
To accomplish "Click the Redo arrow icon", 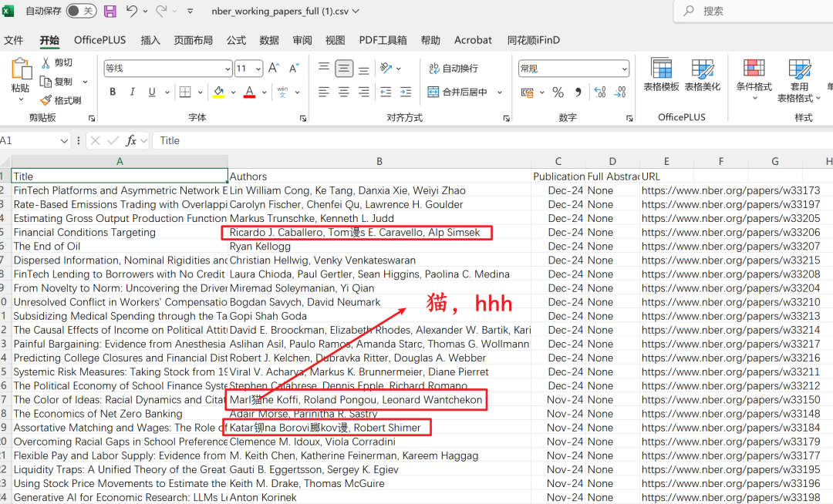I will coord(161,11).
